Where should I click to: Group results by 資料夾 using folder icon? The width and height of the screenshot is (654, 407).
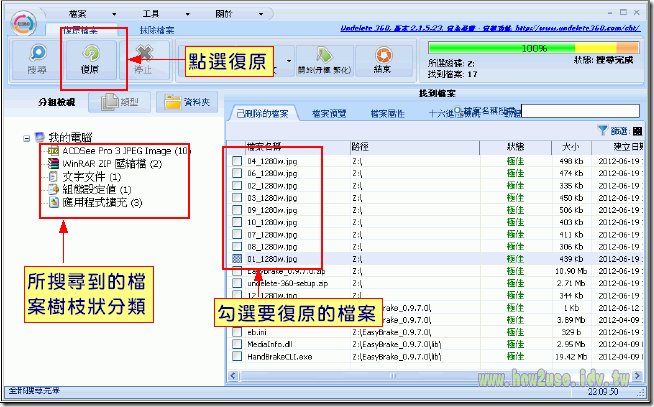187,102
